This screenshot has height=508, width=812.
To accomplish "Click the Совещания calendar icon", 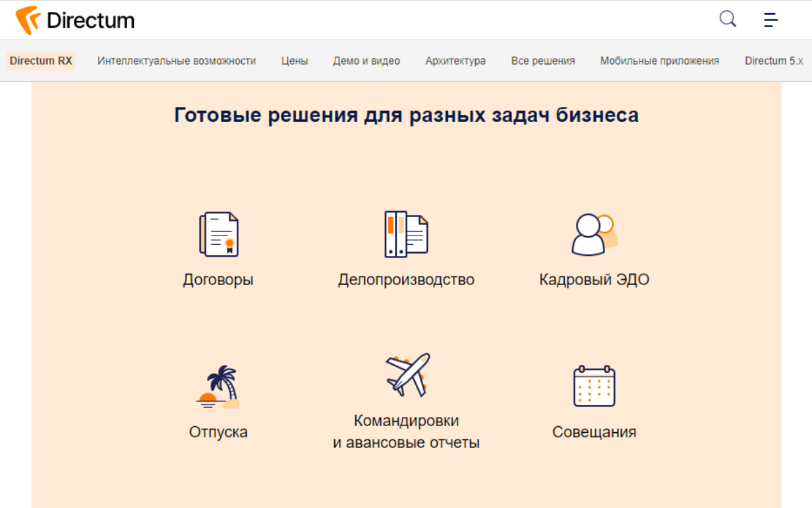I will (x=594, y=387).
